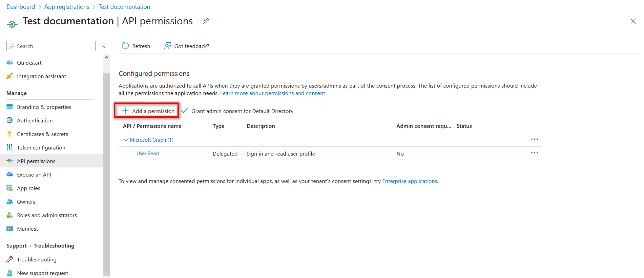This screenshot has width=644, height=278.
Task: Click the sidebar scrollbar up arrow
Action: point(106,57)
